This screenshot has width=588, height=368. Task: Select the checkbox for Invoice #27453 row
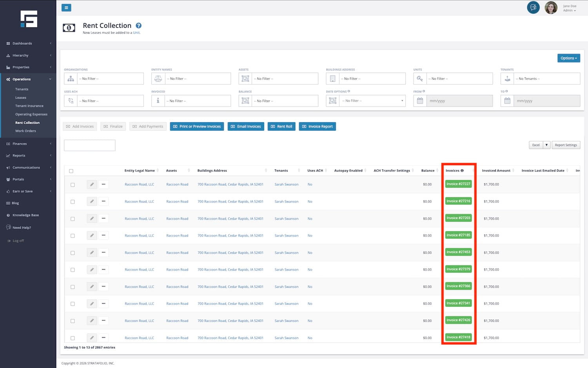(x=73, y=253)
